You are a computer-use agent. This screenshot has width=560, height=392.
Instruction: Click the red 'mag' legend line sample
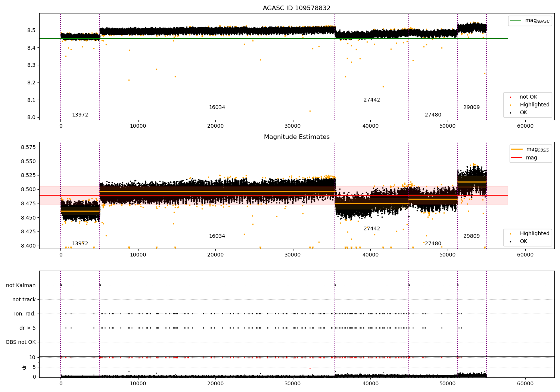517,158
